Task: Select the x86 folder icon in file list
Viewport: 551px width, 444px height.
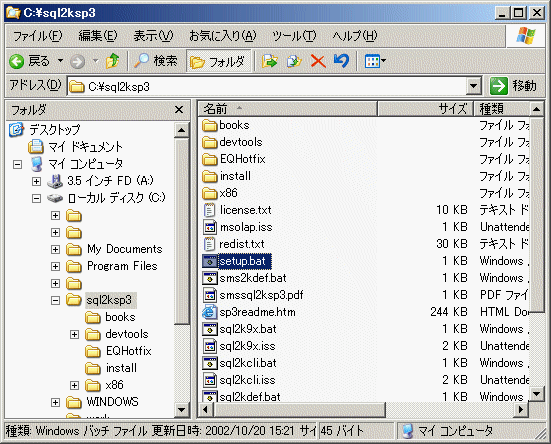Action: [x=210, y=193]
